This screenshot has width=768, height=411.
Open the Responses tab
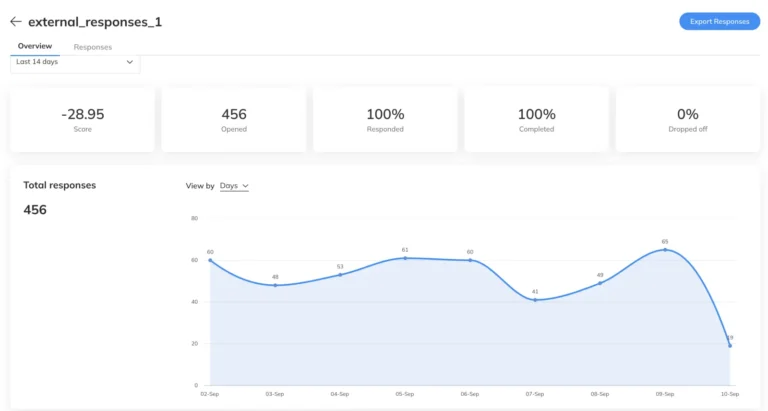click(93, 47)
